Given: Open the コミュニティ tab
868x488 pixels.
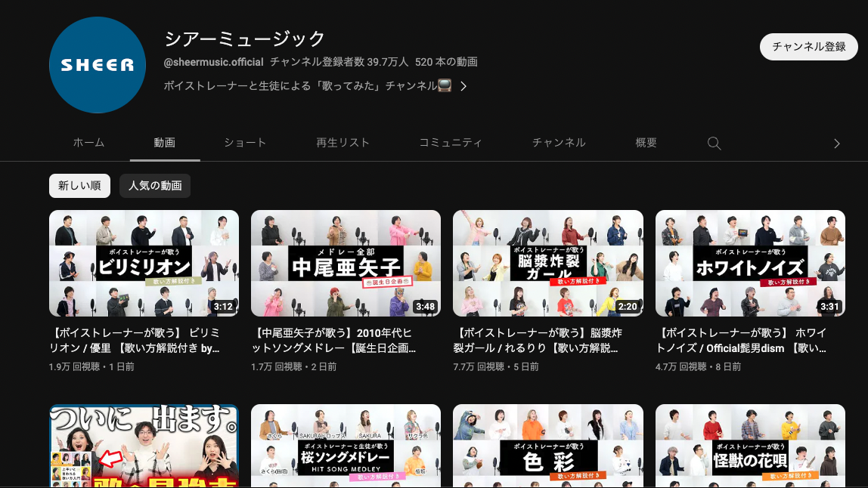Looking at the screenshot, I should point(450,143).
